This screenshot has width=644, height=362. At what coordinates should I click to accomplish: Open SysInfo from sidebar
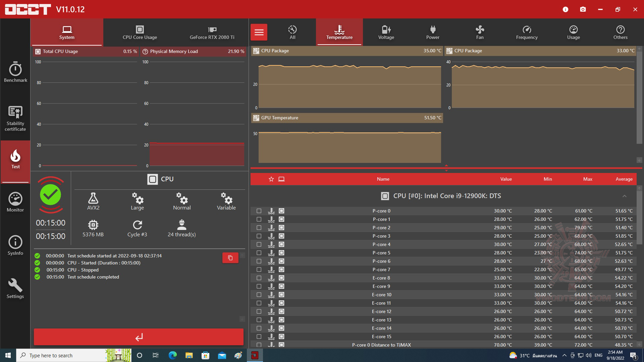pos(15,245)
